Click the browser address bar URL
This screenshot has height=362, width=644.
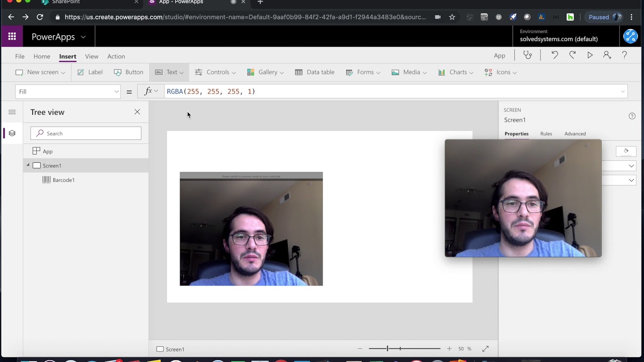tap(245, 17)
